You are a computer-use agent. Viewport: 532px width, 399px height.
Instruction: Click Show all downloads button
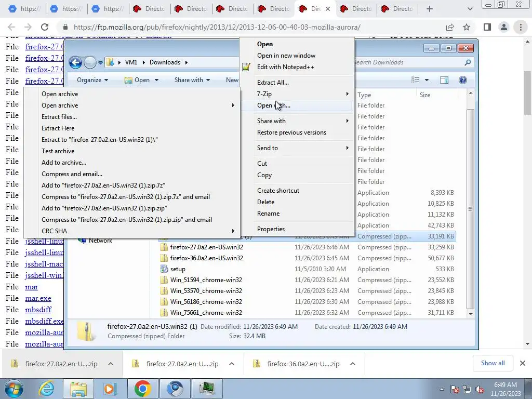click(493, 363)
